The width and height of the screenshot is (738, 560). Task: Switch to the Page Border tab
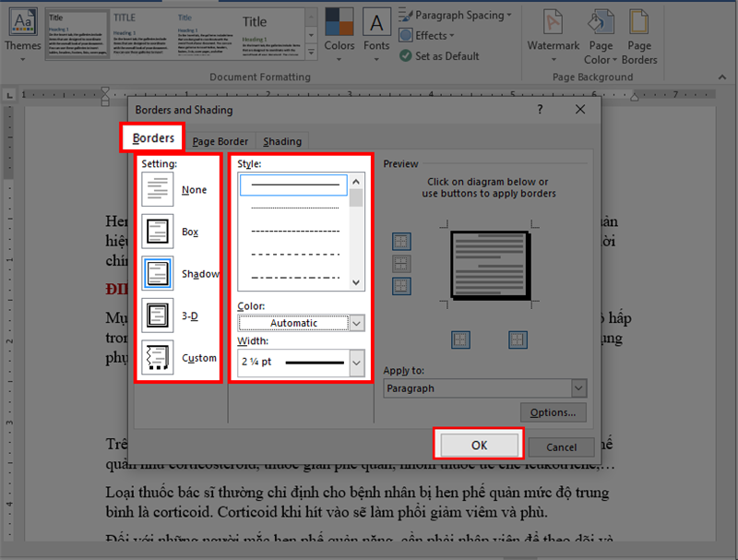coord(220,141)
